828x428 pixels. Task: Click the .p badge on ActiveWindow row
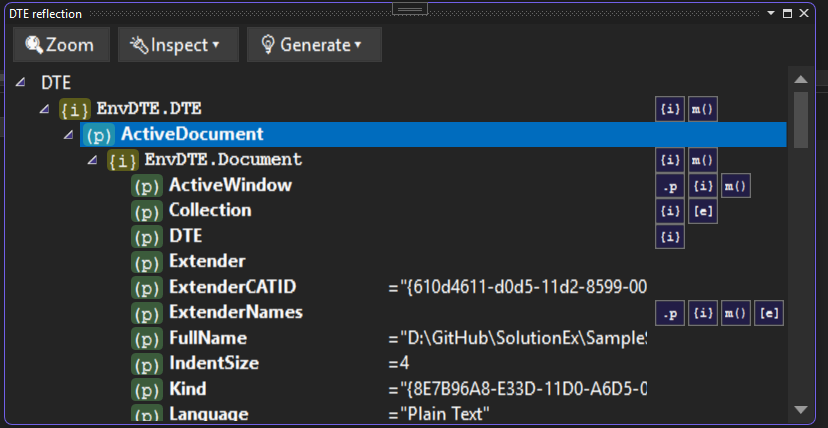click(670, 186)
